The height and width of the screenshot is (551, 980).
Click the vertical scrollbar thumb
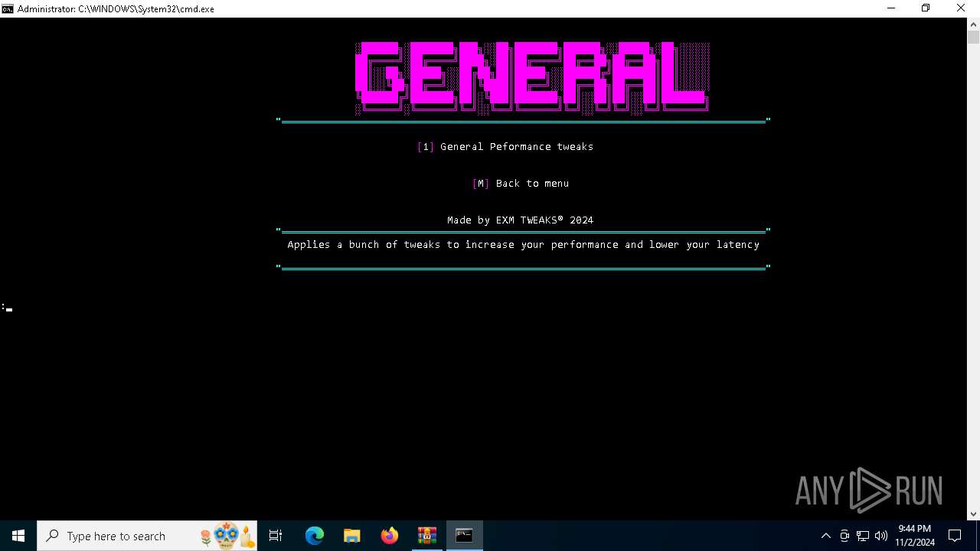973,37
